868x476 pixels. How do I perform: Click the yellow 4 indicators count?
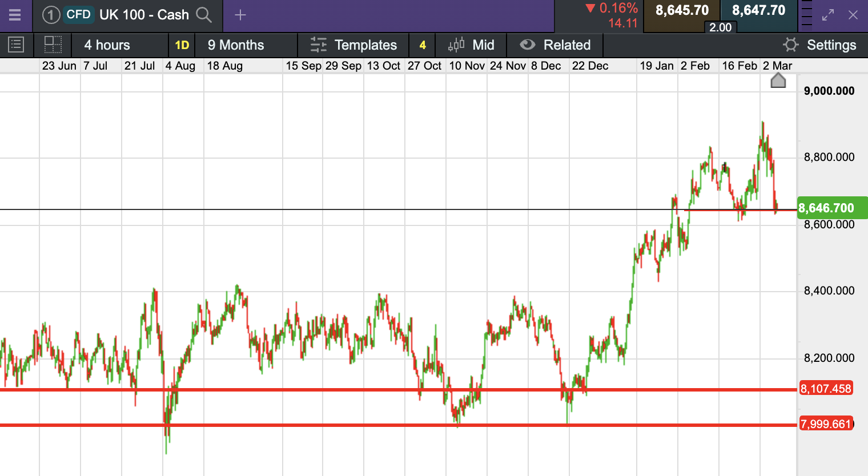[x=423, y=45]
